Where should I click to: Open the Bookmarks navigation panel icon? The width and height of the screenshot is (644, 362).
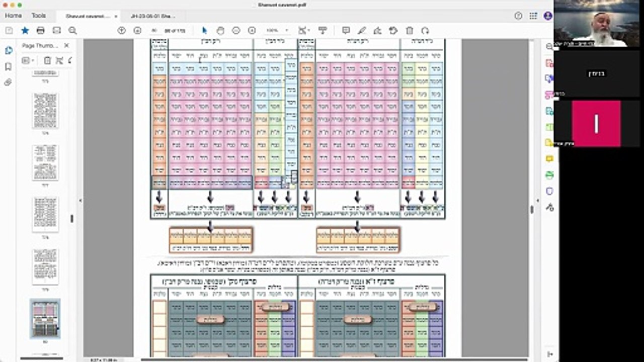(8, 66)
